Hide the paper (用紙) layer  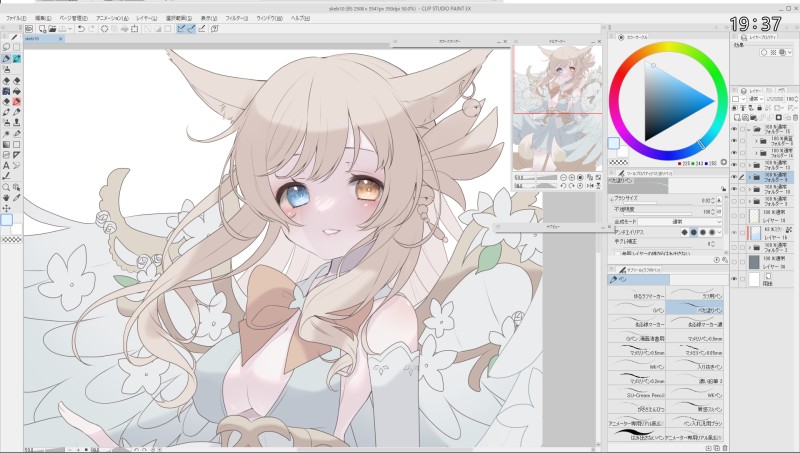pos(734,279)
